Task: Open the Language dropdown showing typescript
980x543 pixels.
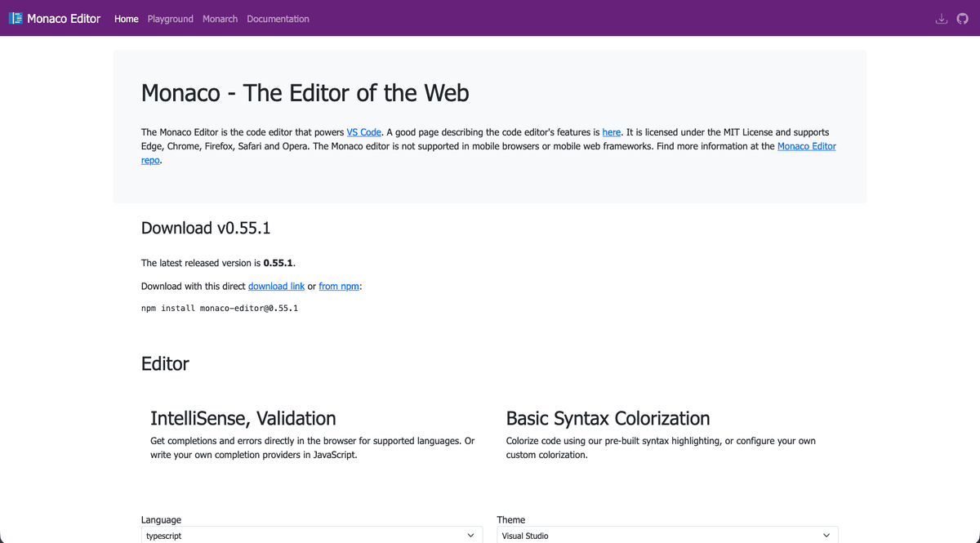Action: pyautogui.click(x=312, y=536)
